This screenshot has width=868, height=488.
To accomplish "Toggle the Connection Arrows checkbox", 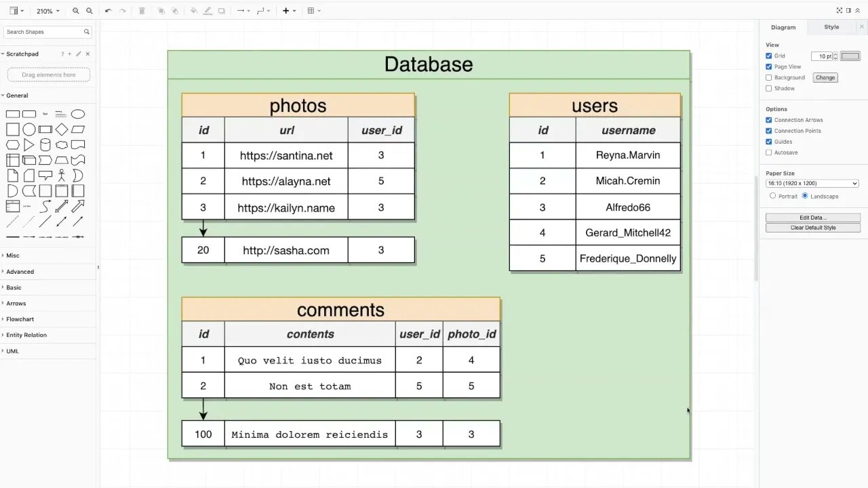I will (769, 120).
